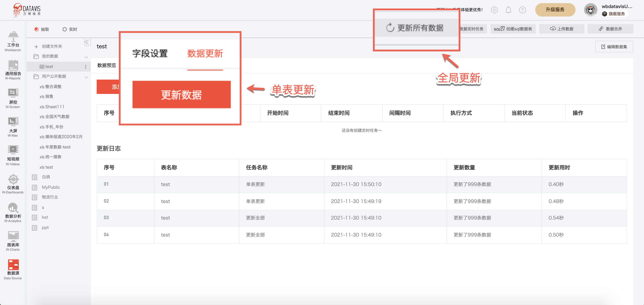
Task: Click the 上传数据 button
Action: (562, 29)
